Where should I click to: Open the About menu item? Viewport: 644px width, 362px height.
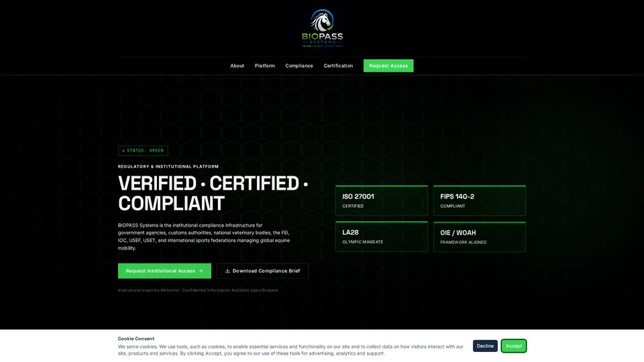(x=237, y=66)
